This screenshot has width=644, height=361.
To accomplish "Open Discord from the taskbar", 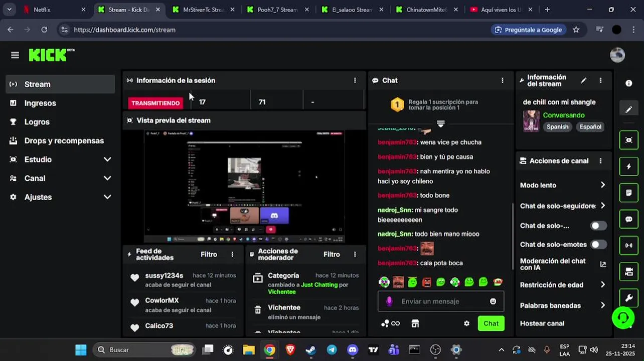I will pyautogui.click(x=353, y=350).
